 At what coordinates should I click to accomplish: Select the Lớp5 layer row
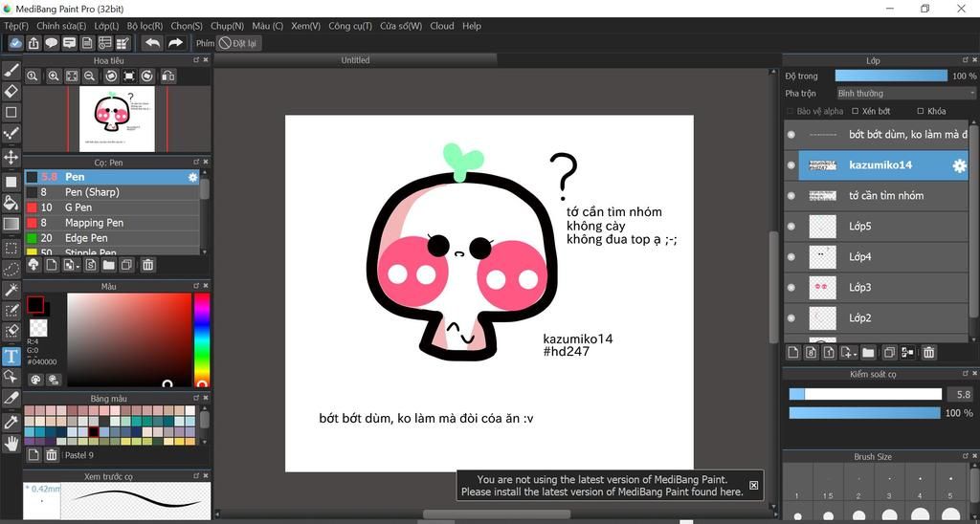(877, 227)
